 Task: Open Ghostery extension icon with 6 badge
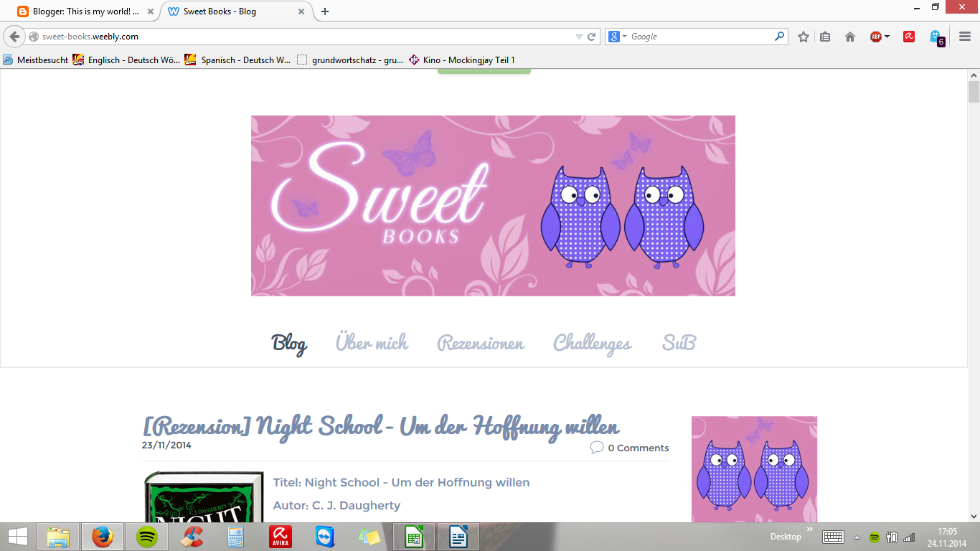(x=937, y=37)
